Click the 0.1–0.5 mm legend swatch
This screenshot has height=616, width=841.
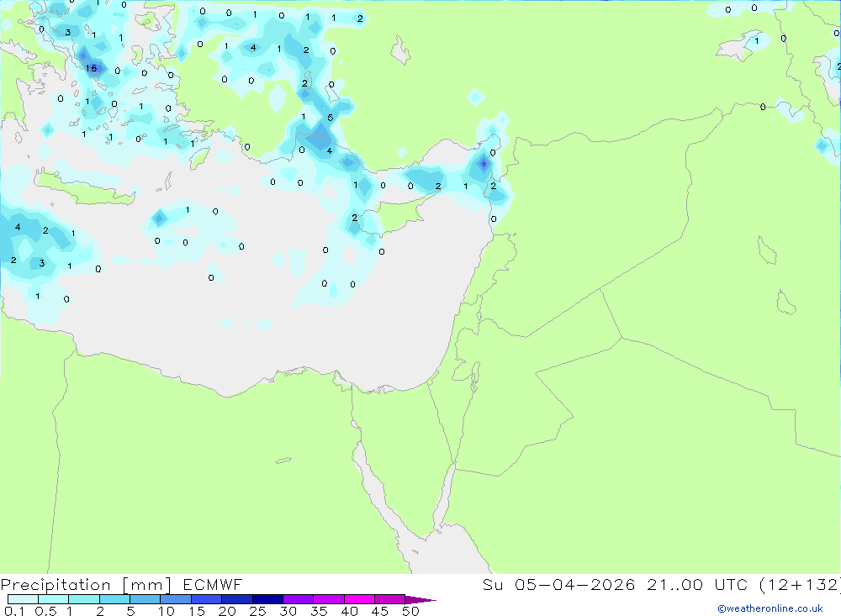(x=23, y=599)
